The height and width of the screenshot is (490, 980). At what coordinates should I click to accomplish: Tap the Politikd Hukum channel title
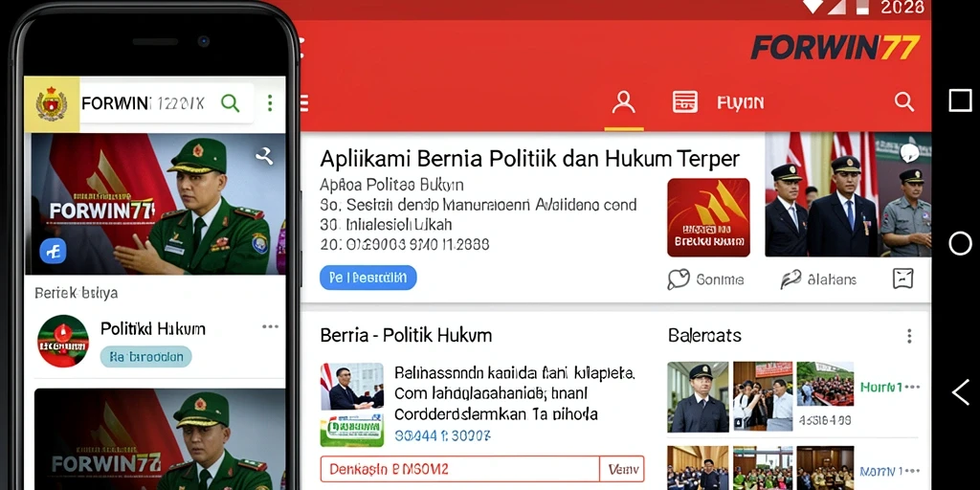click(152, 328)
